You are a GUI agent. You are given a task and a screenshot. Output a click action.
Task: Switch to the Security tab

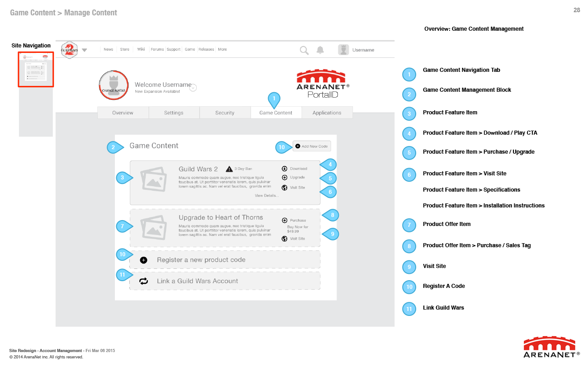225,113
